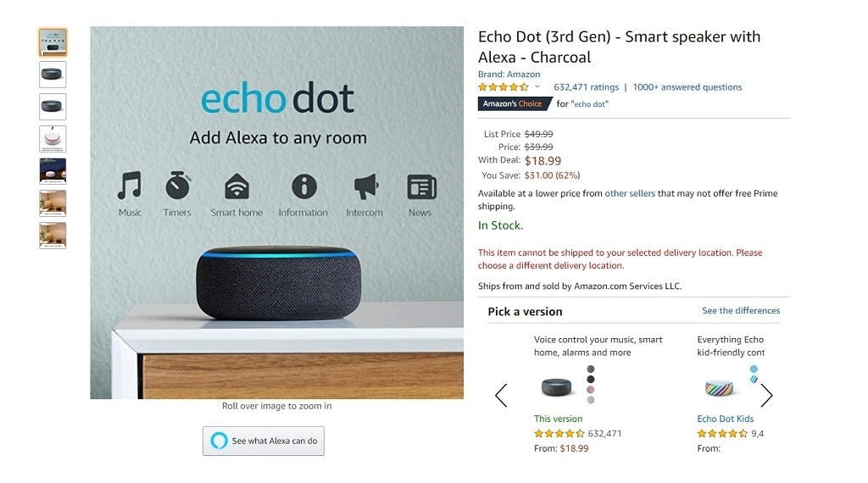
Task: Show next version with right chevron
Action: tap(766, 395)
